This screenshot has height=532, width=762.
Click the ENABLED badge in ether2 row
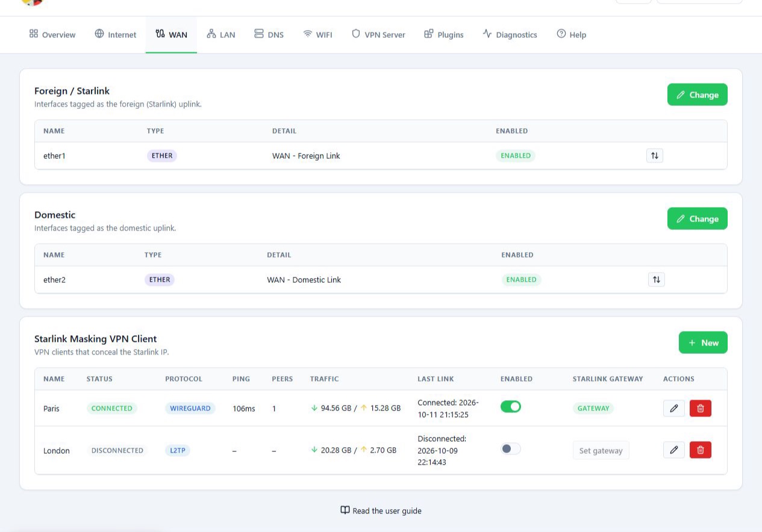[522, 280]
